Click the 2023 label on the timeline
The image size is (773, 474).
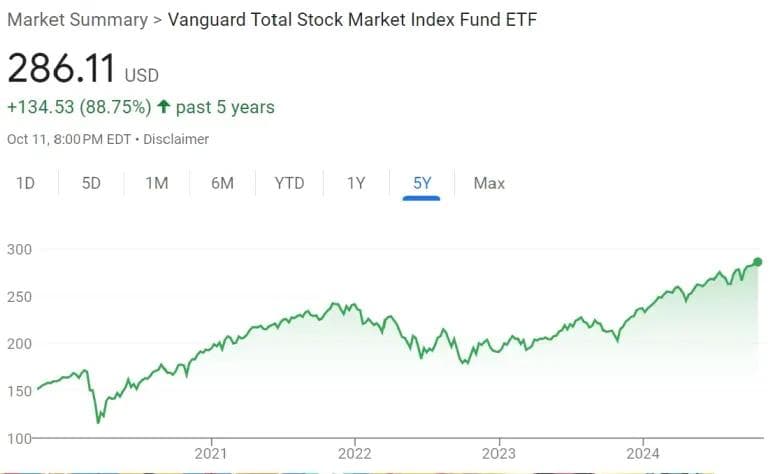click(x=499, y=453)
